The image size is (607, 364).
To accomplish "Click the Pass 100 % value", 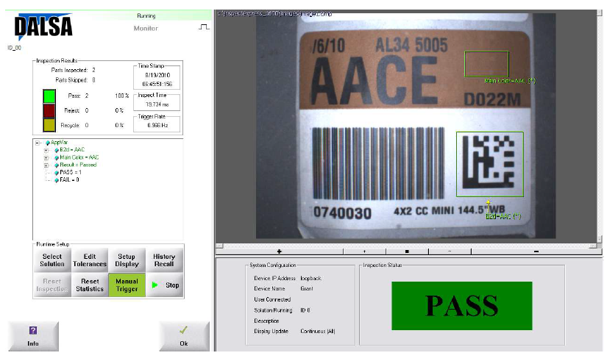I will [122, 96].
